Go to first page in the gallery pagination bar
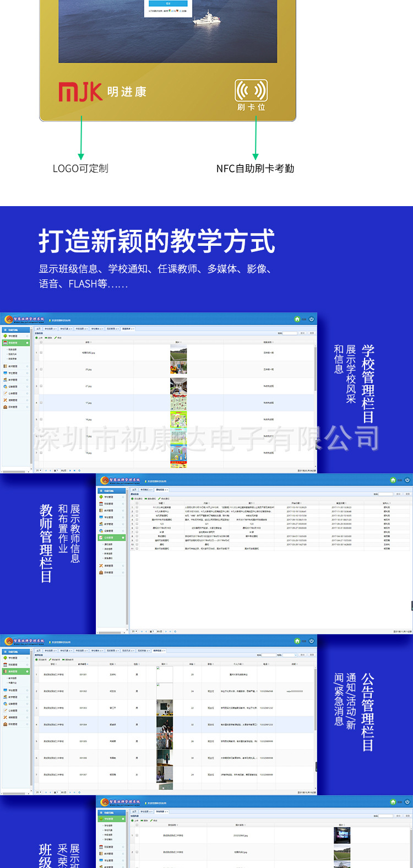The image size is (413, 868). click(x=46, y=471)
